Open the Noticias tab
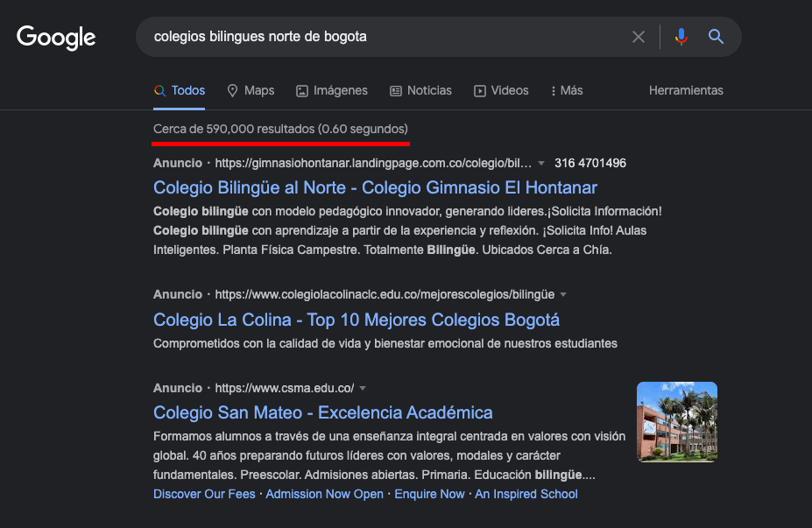 point(420,90)
